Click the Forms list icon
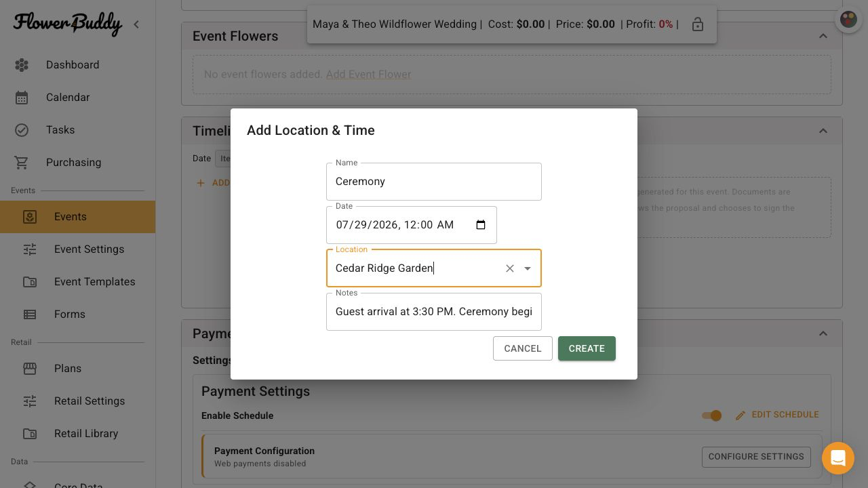Image resolution: width=868 pixels, height=488 pixels. [30, 314]
